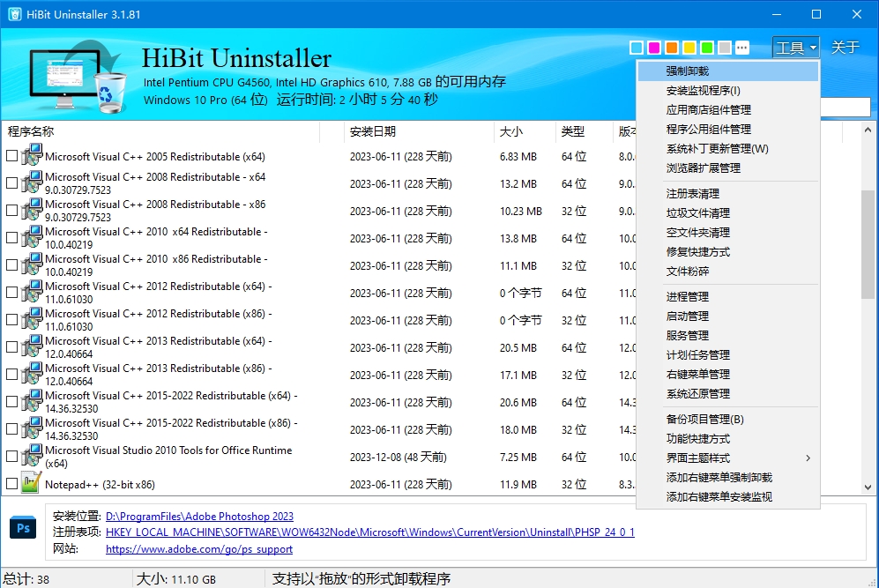Open more theme colors via three-dots button

742,48
